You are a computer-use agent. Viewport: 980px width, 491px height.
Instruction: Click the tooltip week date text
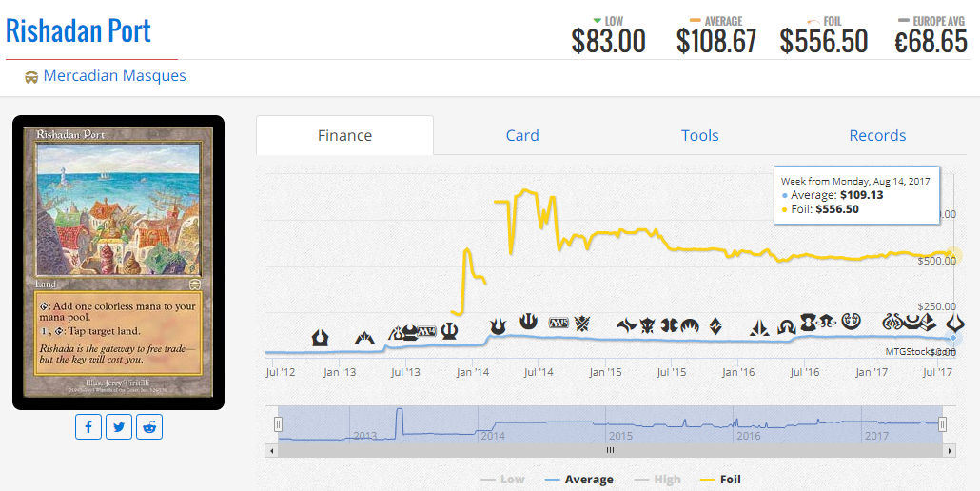(855, 181)
